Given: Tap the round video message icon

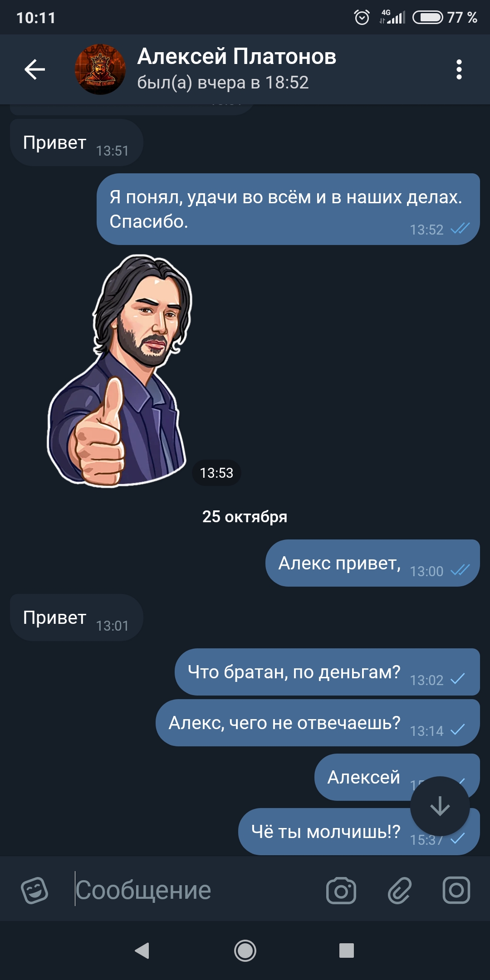Looking at the screenshot, I should [456, 890].
